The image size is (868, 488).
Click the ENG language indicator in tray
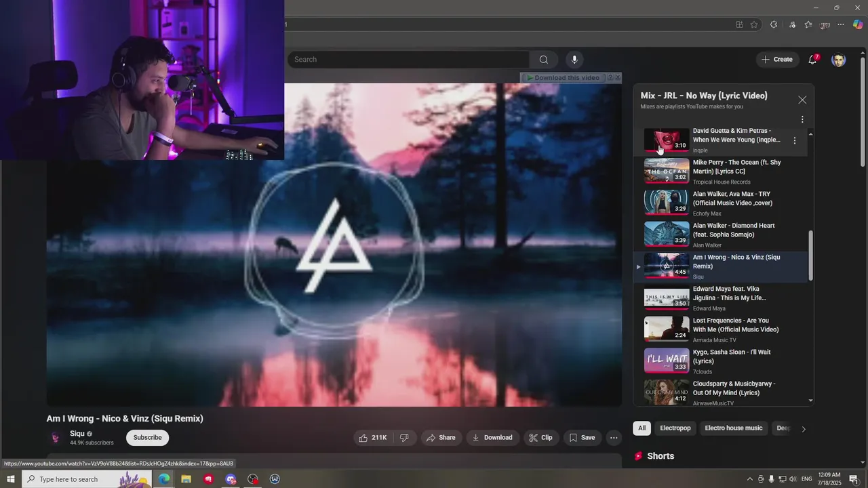pyautogui.click(x=807, y=479)
